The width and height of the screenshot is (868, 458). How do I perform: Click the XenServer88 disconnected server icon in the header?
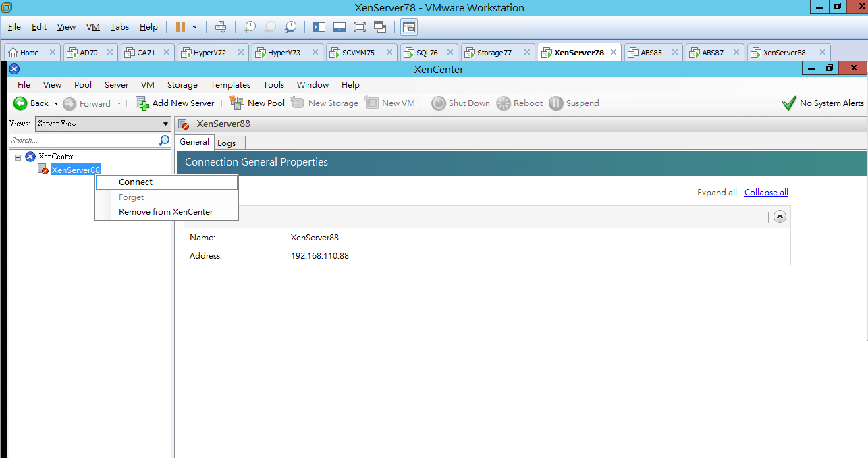coord(184,124)
